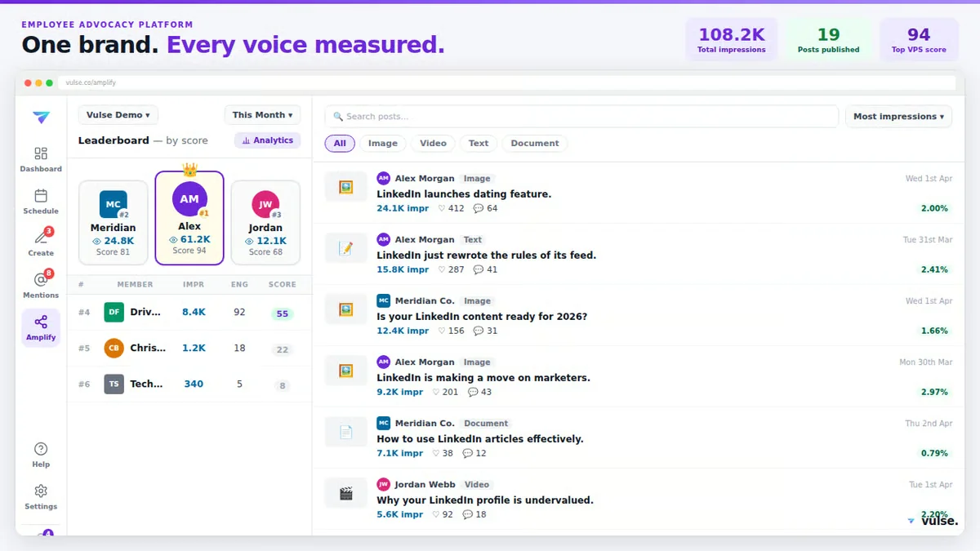Select the All filter tab
This screenshot has width=980, height=551.
click(340, 143)
